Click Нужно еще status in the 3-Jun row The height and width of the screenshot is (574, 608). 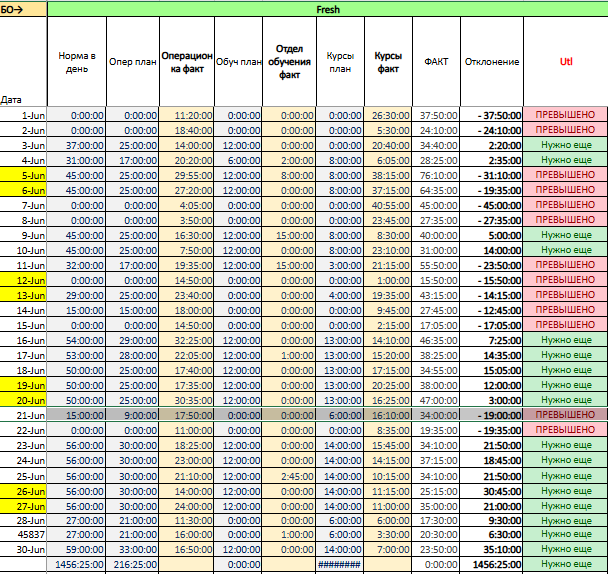coord(566,145)
